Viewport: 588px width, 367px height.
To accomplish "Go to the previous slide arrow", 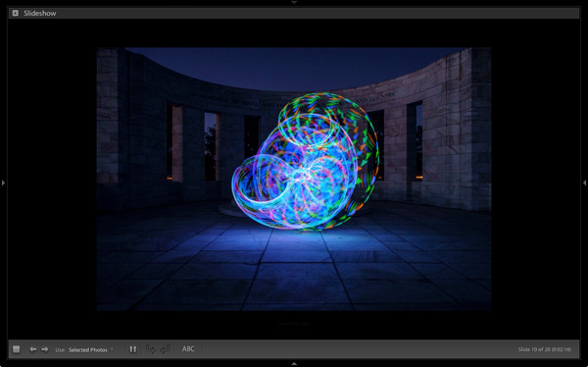I will (x=33, y=349).
